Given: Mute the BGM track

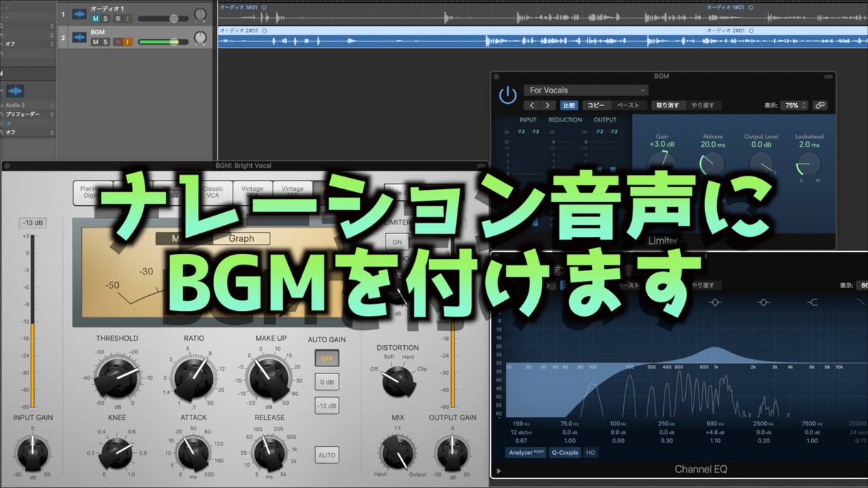Looking at the screenshot, I should (95, 42).
